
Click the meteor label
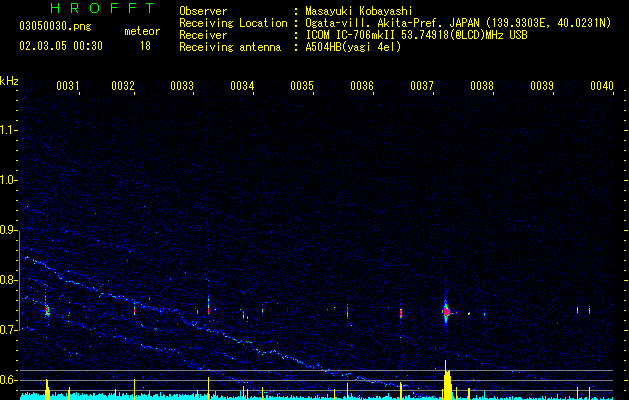click(142, 31)
